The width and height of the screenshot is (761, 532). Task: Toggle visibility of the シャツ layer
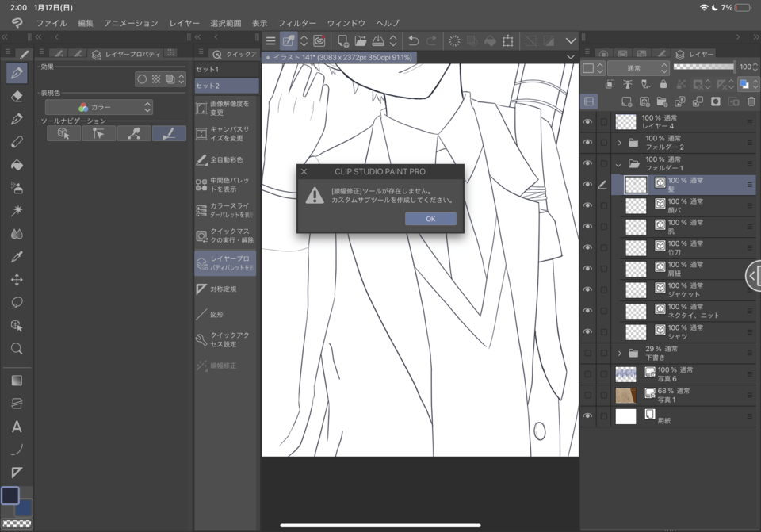point(586,331)
